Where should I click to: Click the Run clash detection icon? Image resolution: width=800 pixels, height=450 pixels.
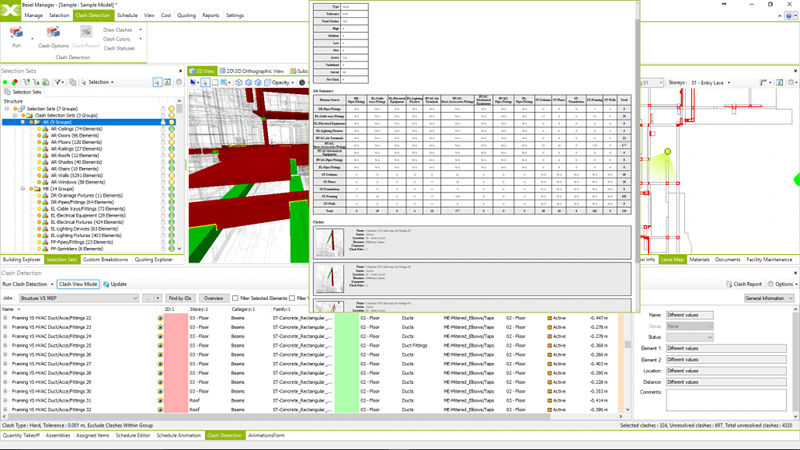[x=17, y=35]
